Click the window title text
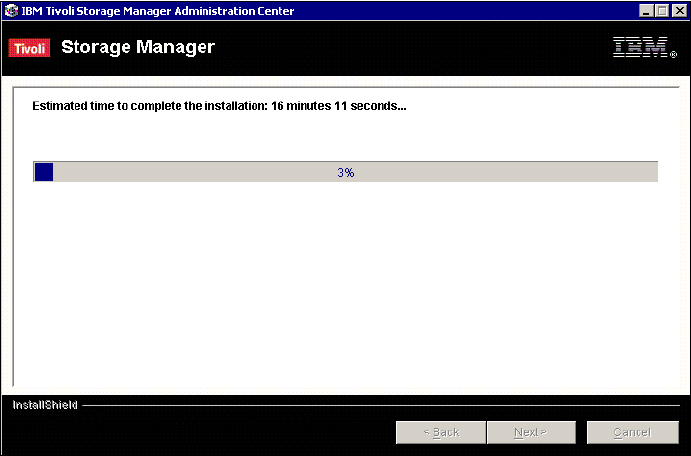This screenshot has width=691, height=456. point(158,11)
